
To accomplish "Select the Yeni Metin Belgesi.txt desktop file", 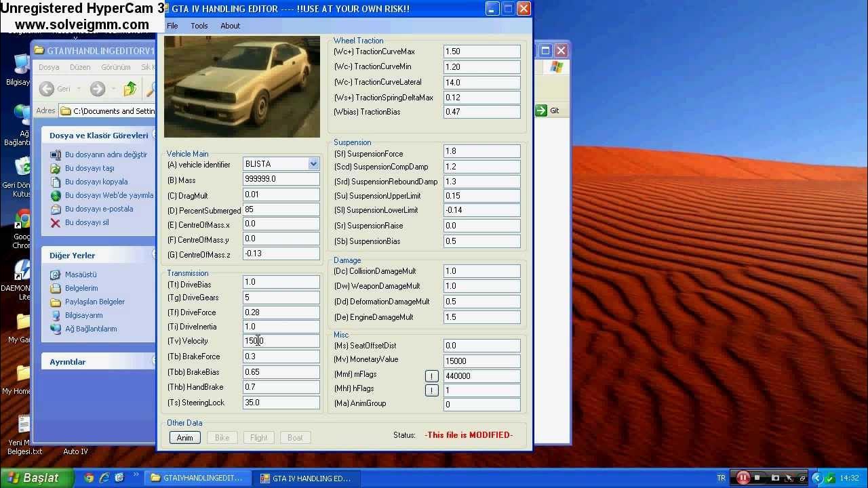I will click(x=23, y=425).
